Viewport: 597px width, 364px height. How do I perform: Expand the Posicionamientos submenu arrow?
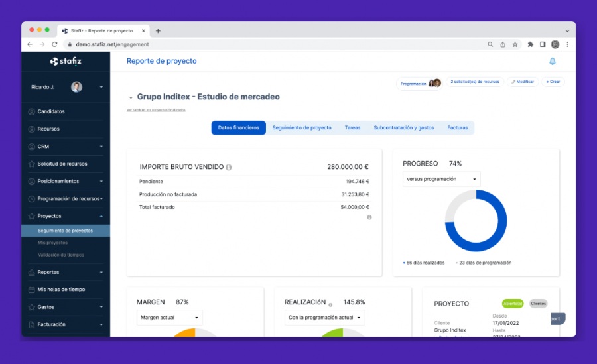101,181
